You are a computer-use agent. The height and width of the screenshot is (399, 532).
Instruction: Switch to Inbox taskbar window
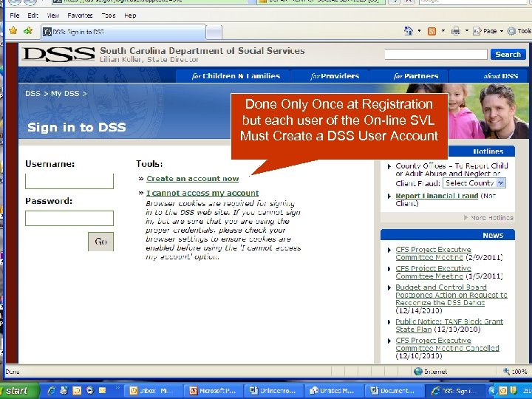click(154, 391)
